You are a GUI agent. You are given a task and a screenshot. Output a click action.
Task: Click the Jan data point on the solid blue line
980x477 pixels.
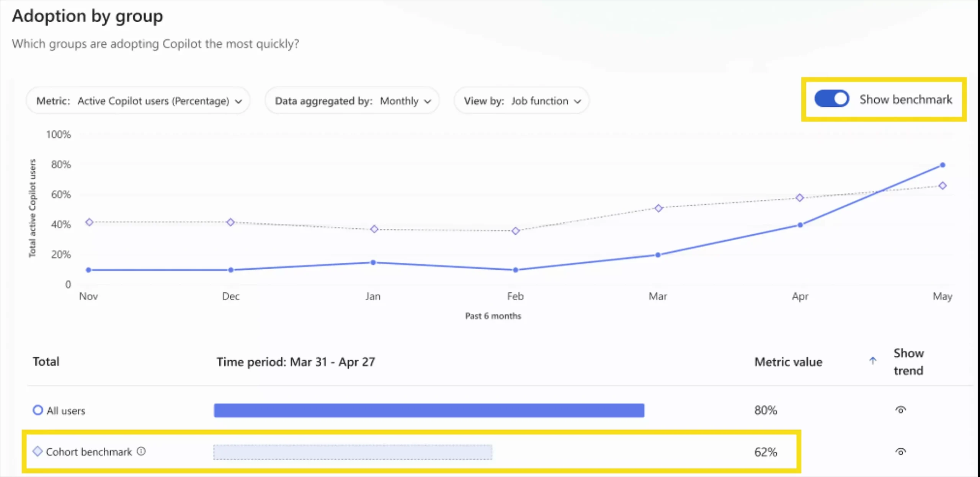(373, 262)
